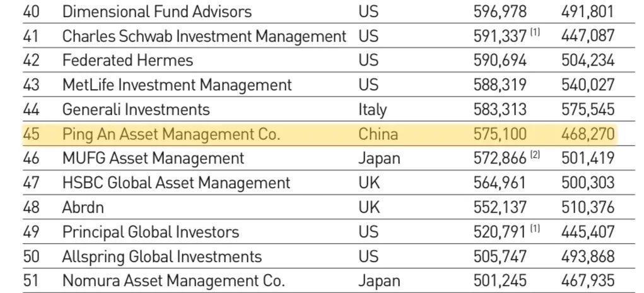This screenshot has width=644, height=293.
Task: Select MetLife Investment Management name
Action: coord(177,85)
